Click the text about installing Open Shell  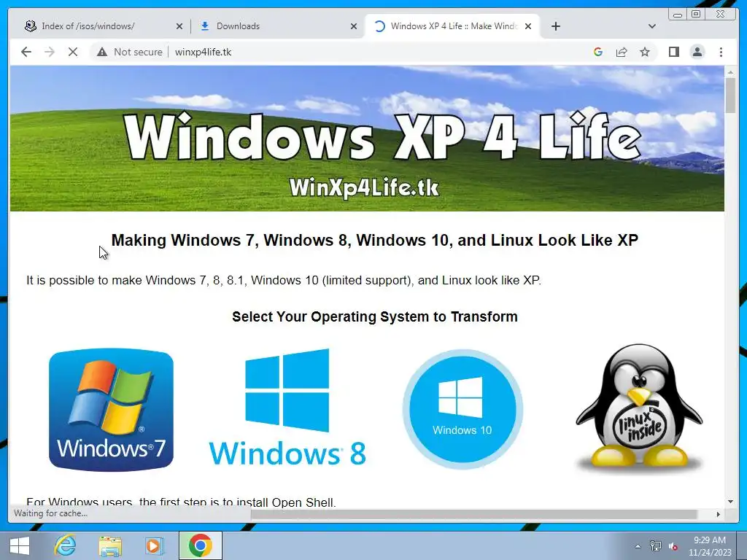181,502
